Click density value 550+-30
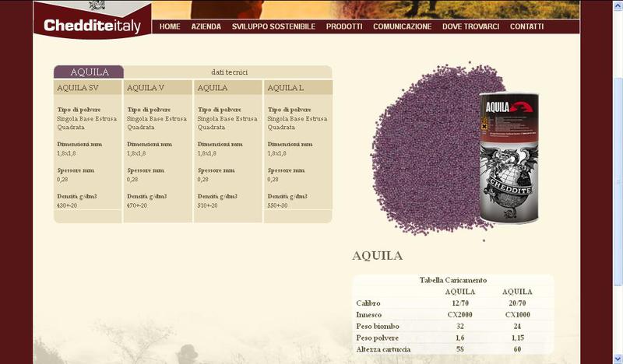 pyautogui.click(x=277, y=205)
